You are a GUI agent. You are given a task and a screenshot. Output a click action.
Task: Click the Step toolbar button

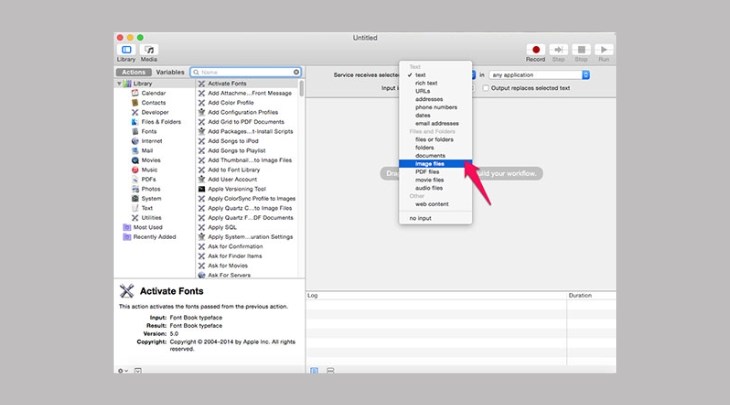pos(558,53)
